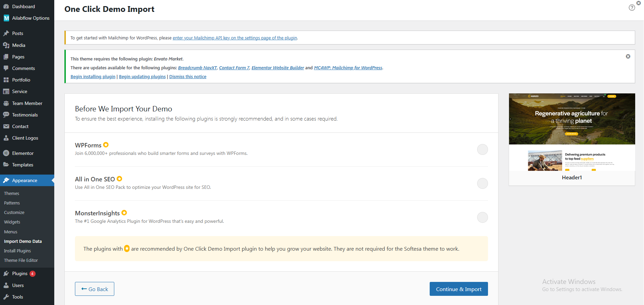Open the Portfolio menu label
The image size is (644, 305).
(x=21, y=80)
